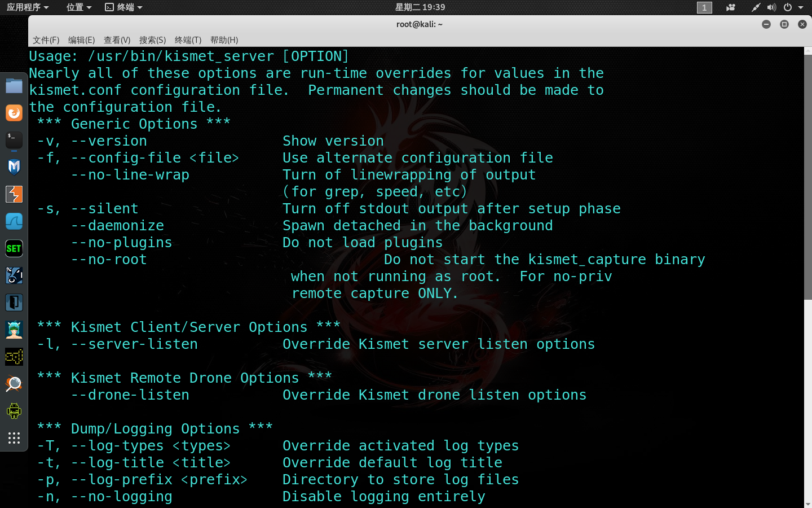Screen dimensions: 812x508
Task: Minimize the root@kali terminal window
Action: click(766, 24)
